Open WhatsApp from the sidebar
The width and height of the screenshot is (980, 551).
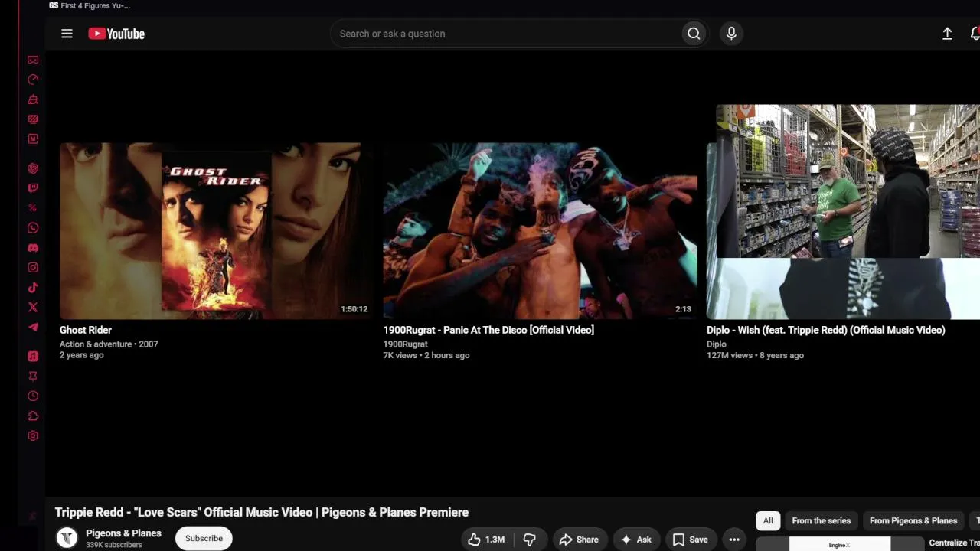point(33,228)
